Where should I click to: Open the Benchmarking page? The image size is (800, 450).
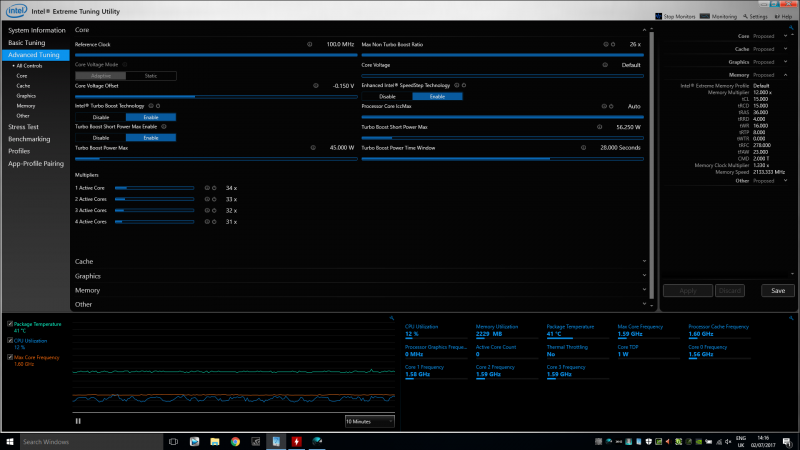click(29, 139)
